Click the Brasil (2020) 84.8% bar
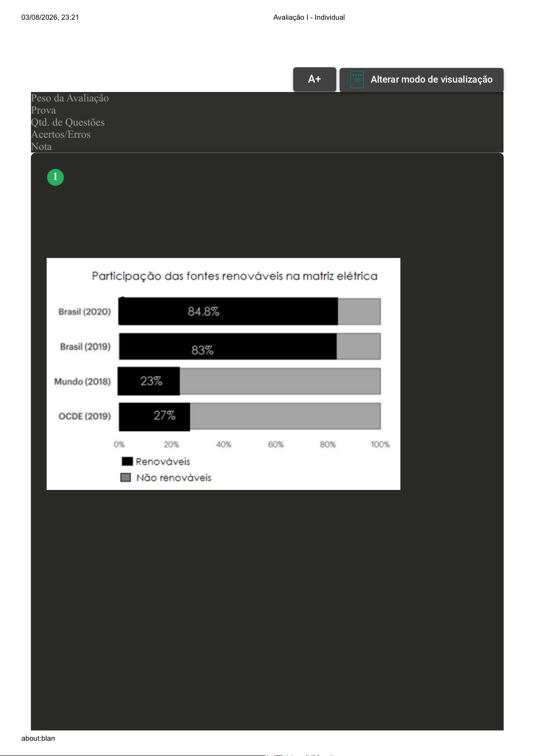Image resolution: width=534 pixels, height=756 pixels. click(x=228, y=311)
